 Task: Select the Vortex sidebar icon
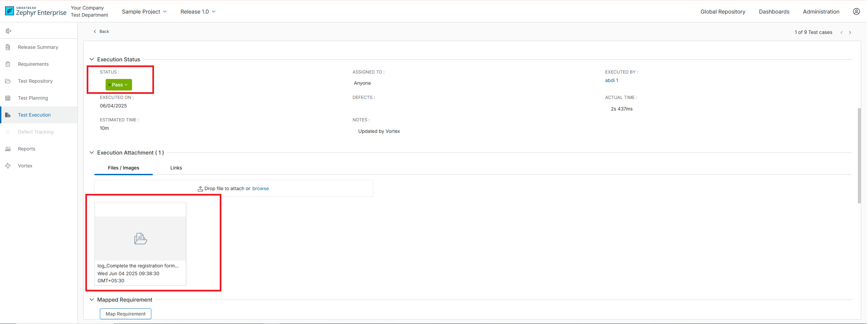(8, 165)
